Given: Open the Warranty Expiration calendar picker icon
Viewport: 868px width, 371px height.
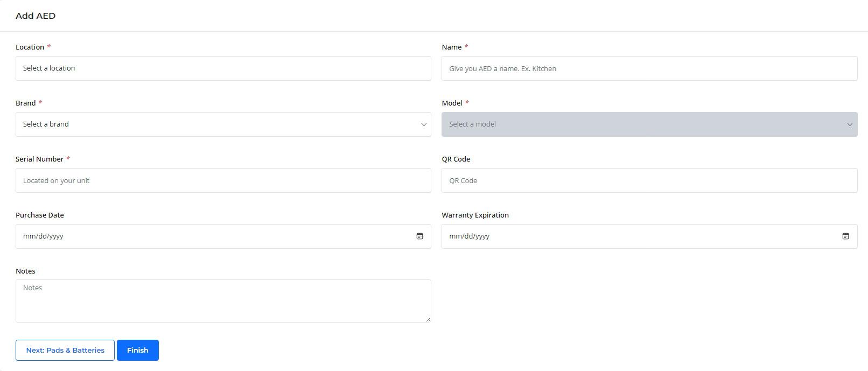Looking at the screenshot, I should click(845, 236).
